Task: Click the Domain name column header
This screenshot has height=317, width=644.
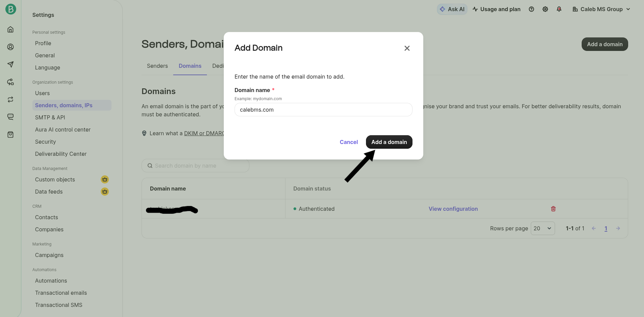Action: click(x=168, y=189)
